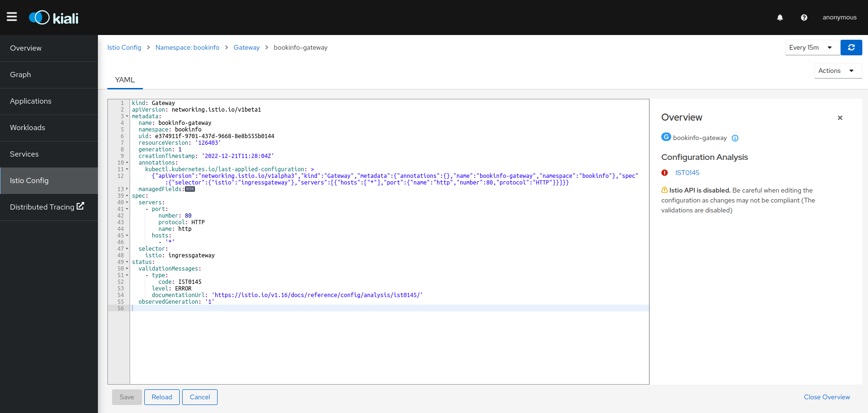Click the Kiali logo
Image resolution: width=868 pixels, height=413 pixels.
[x=54, y=18]
